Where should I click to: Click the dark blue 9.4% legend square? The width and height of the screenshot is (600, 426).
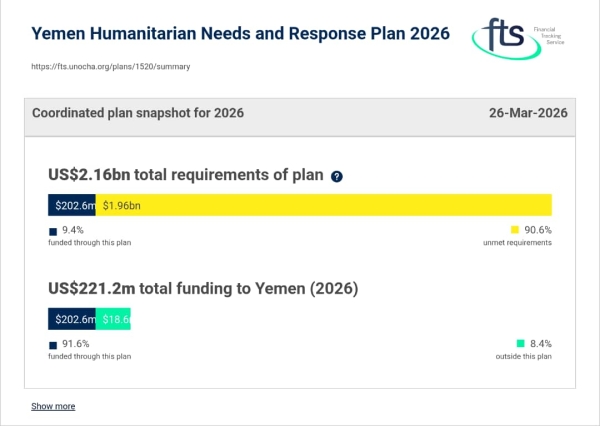point(53,231)
